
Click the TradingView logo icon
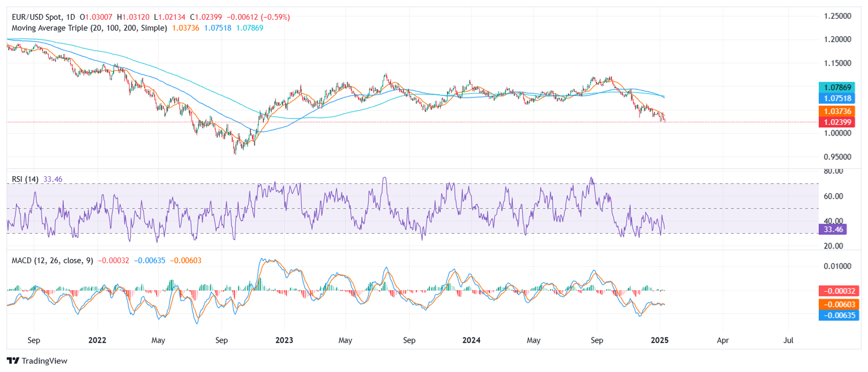[x=13, y=361]
